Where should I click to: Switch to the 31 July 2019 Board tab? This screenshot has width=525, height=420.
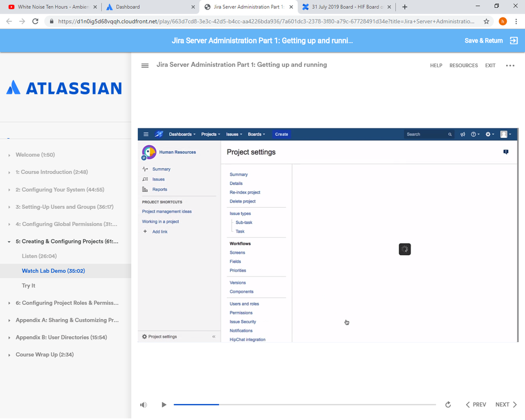pyautogui.click(x=341, y=7)
